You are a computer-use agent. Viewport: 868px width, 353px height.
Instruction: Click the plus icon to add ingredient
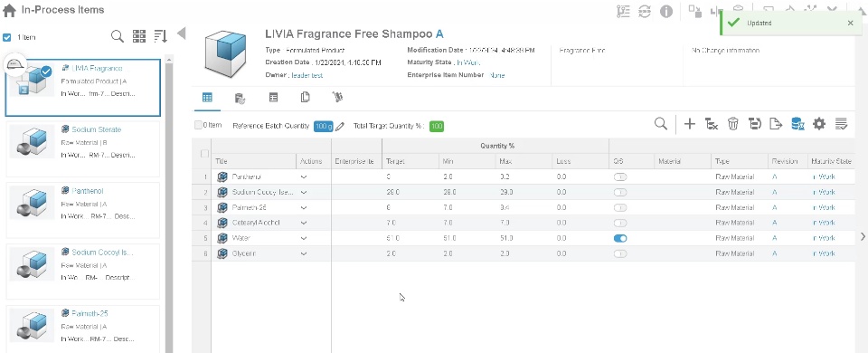pyautogui.click(x=689, y=124)
